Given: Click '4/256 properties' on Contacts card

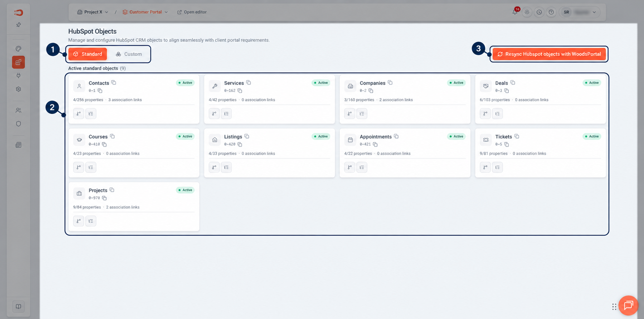Looking at the screenshot, I should 88,100.
